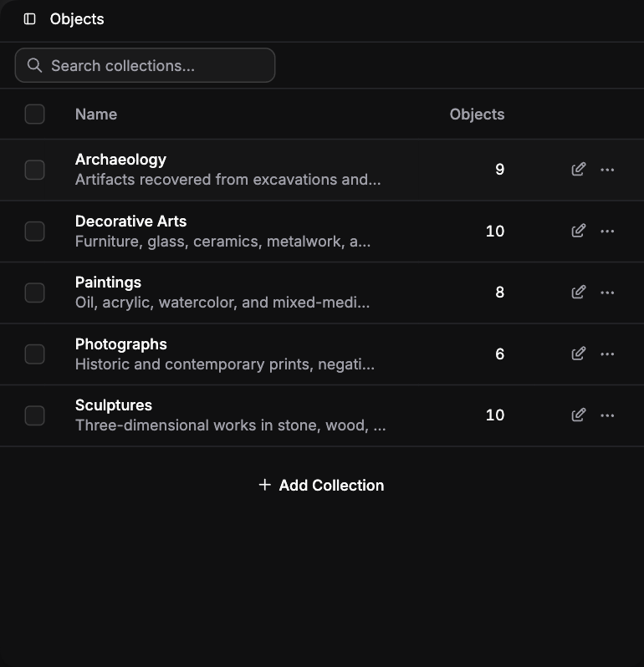Select the Paintings row checkbox
The height and width of the screenshot is (667, 644).
[x=34, y=293]
